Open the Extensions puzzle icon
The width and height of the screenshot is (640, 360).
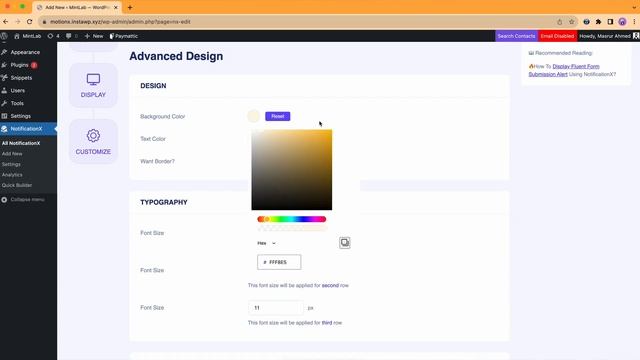598,22
